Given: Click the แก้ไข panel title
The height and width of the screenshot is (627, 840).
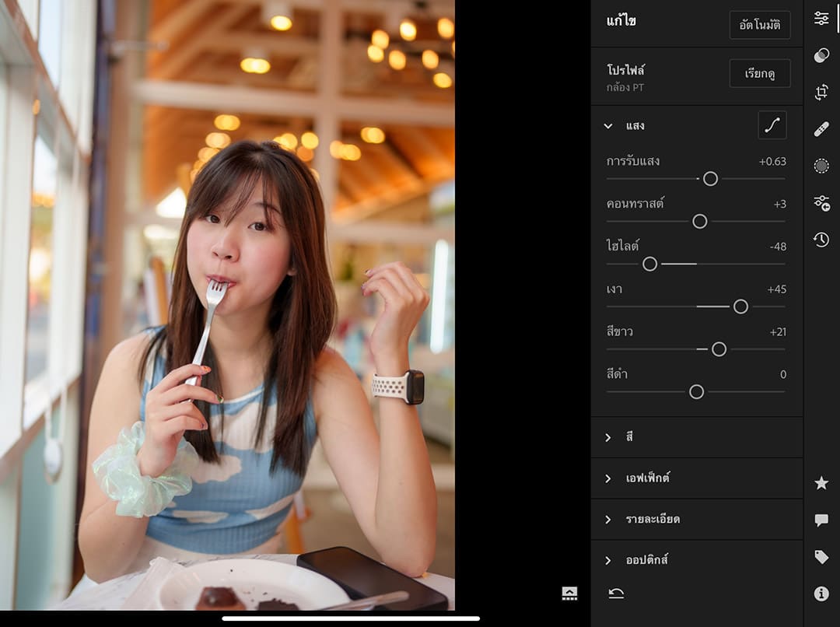Looking at the screenshot, I should (x=621, y=21).
